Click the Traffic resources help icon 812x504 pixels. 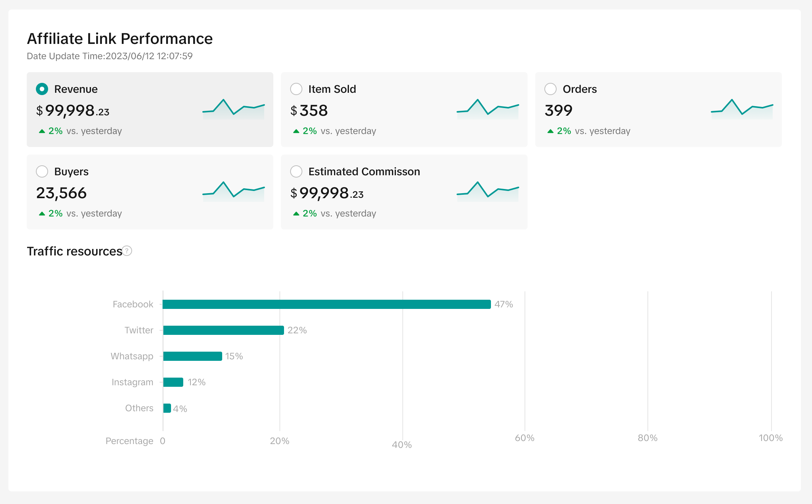pos(127,251)
